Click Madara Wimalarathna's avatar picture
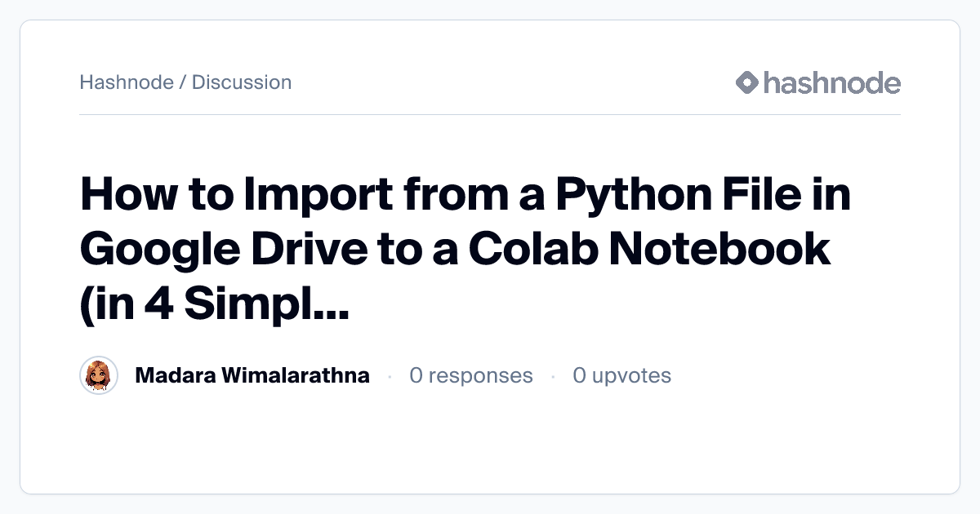Viewport: 980px width, 514px height. pos(99,376)
